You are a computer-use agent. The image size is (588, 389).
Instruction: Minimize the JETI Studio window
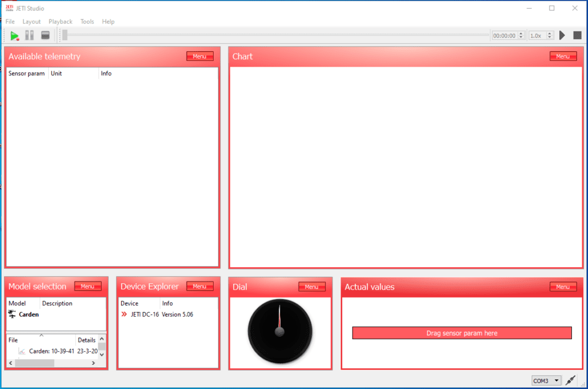[x=529, y=8]
